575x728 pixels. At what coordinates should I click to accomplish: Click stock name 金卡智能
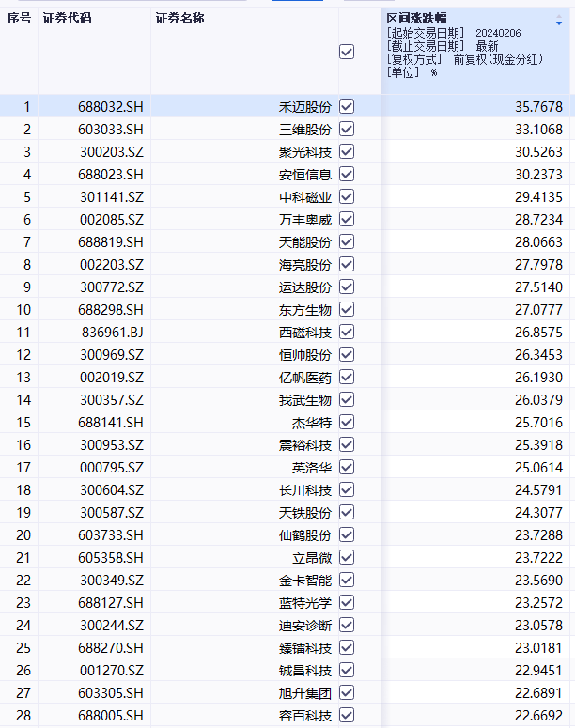pyautogui.click(x=305, y=581)
